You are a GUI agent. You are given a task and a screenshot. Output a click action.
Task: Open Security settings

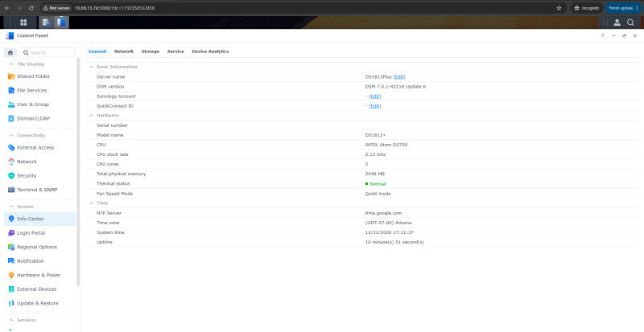point(27,175)
